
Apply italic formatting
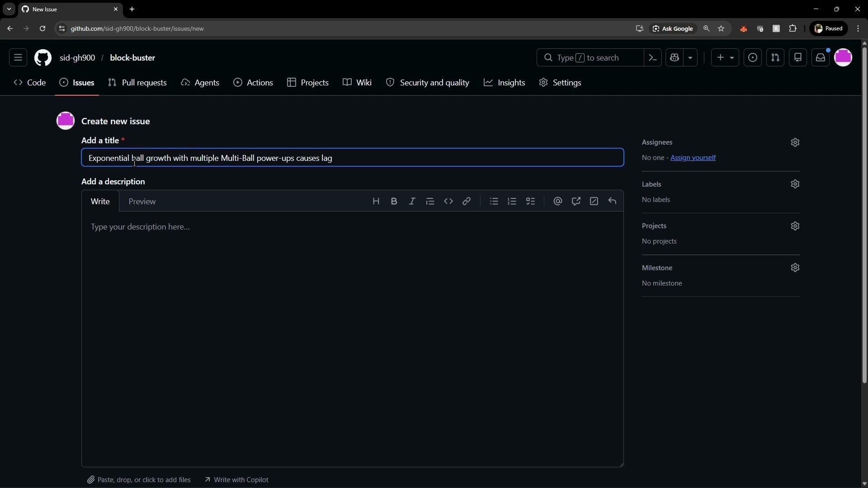[412, 202]
